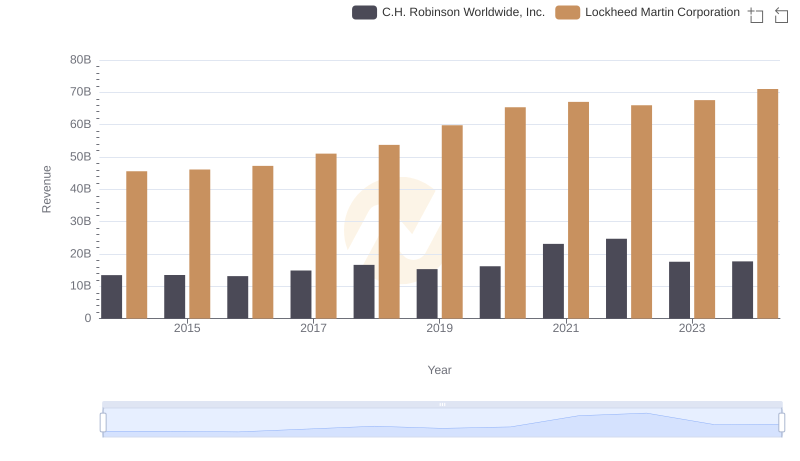Click the 2019 x-axis label
Screen dimensions: 800x461
coord(439,328)
